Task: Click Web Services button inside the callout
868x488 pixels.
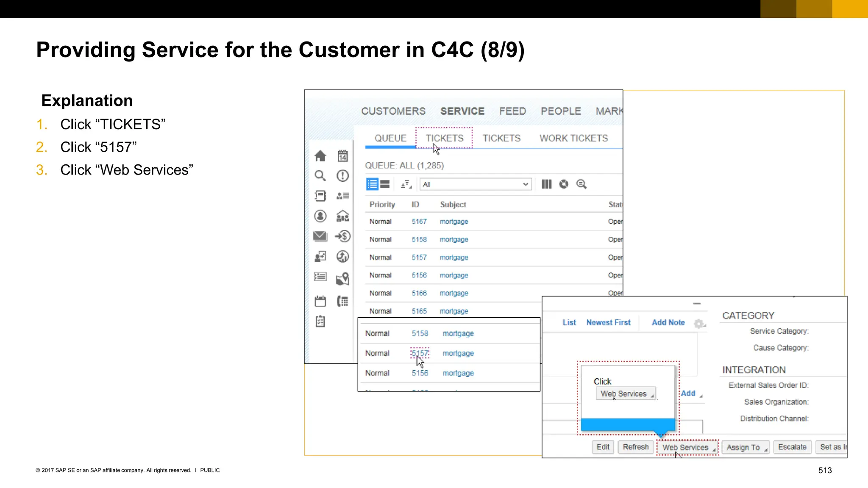Action: tap(626, 394)
